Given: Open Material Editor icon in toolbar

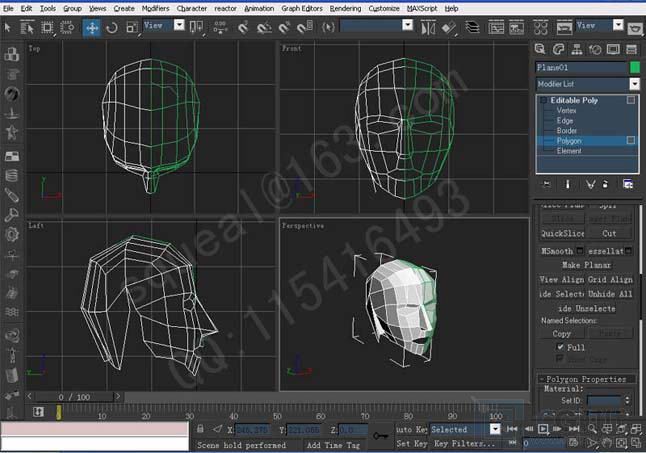Looking at the screenshot, I should (x=540, y=28).
